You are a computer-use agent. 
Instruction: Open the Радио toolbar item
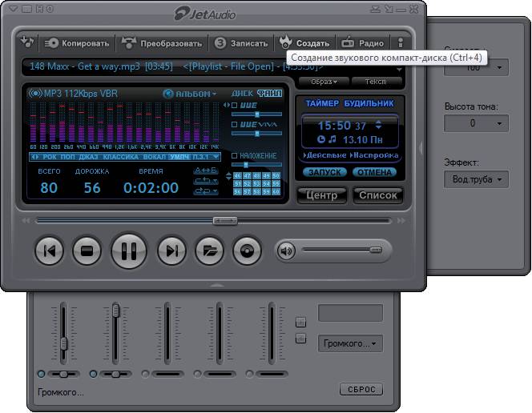click(363, 43)
